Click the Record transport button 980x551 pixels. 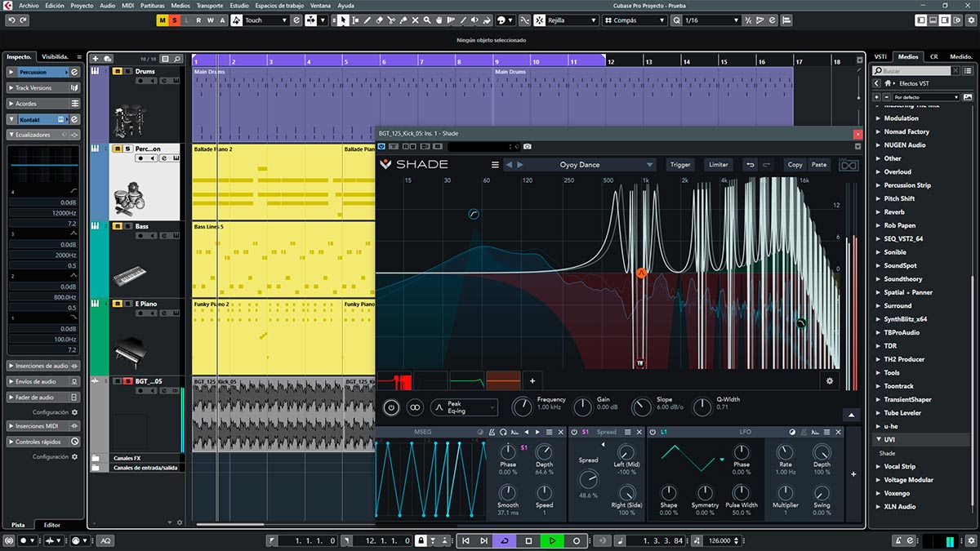(576, 540)
